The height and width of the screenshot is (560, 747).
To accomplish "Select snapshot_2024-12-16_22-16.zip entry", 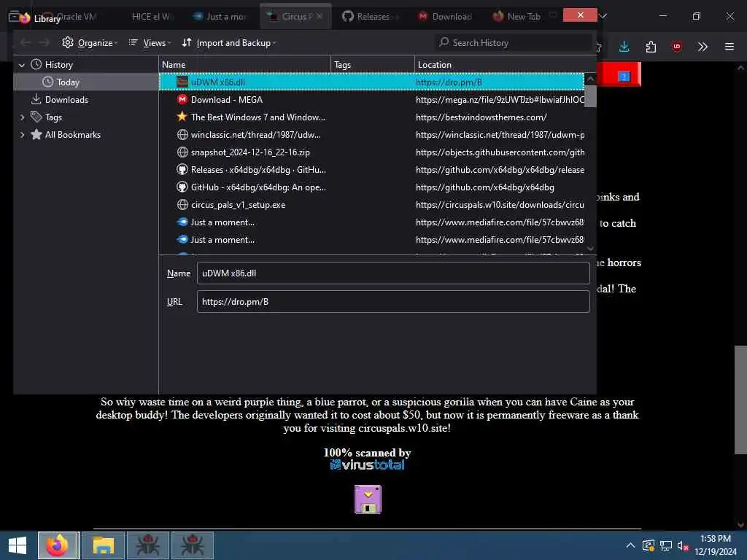I will (371, 152).
